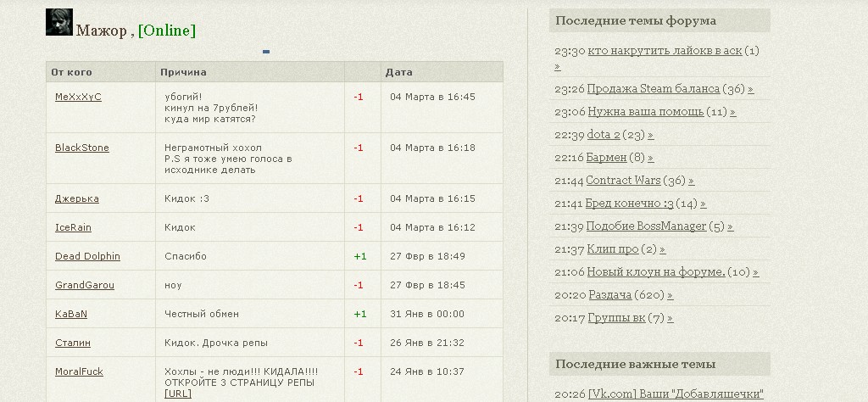Open the 'Группы вк' forum topic
The height and width of the screenshot is (402, 868).
pyautogui.click(x=617, y=318)
